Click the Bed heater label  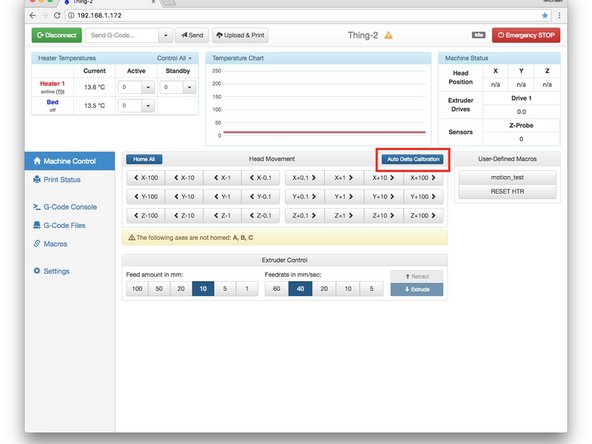pyautogui.click(x=52, y=102)
